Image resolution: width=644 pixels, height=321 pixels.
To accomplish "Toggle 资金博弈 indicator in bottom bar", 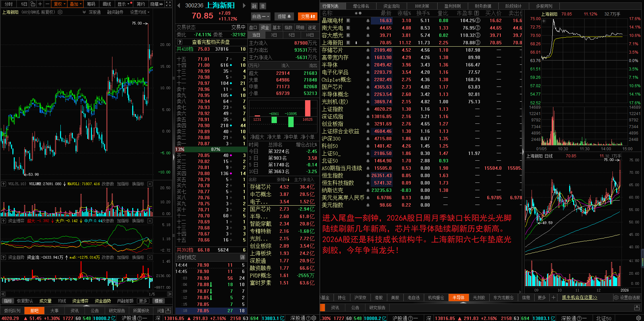I will [x=80, y=301].
